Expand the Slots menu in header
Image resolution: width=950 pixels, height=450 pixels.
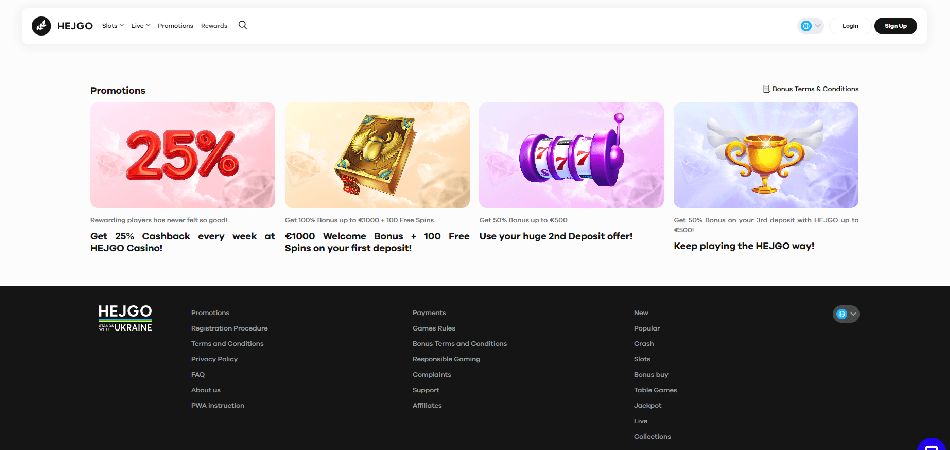[x=113, y=25]
